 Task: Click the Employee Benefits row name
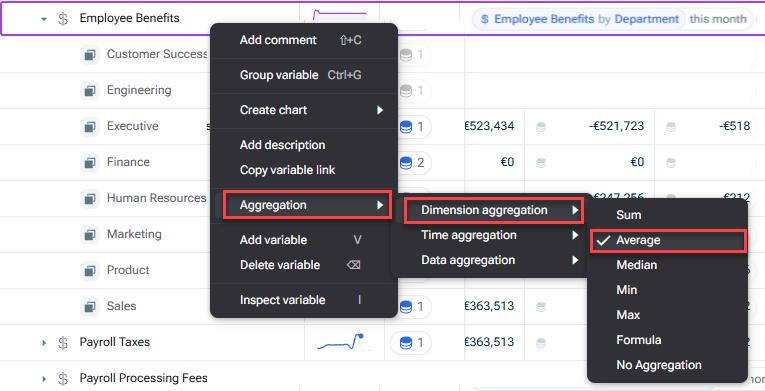[x=129, y=18]
